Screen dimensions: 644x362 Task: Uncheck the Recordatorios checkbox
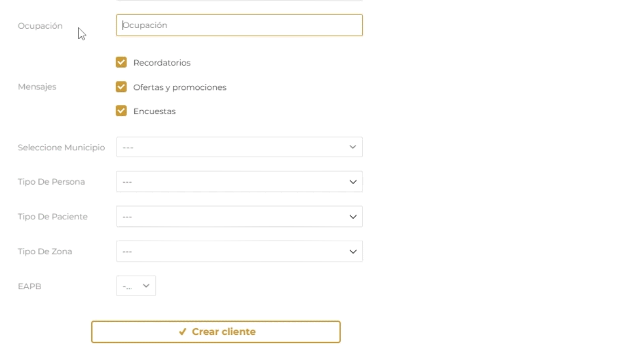(121, 62)
